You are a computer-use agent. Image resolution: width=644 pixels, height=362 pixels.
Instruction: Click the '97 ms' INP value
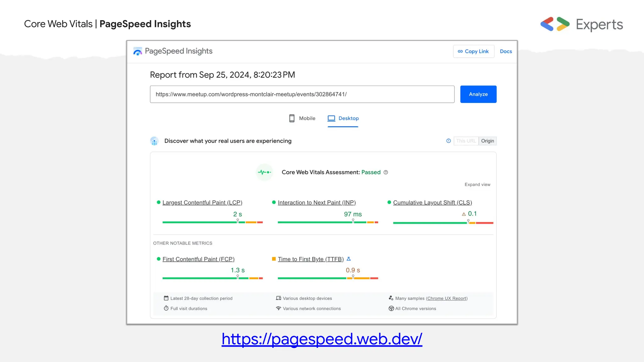tap(353, 214)
